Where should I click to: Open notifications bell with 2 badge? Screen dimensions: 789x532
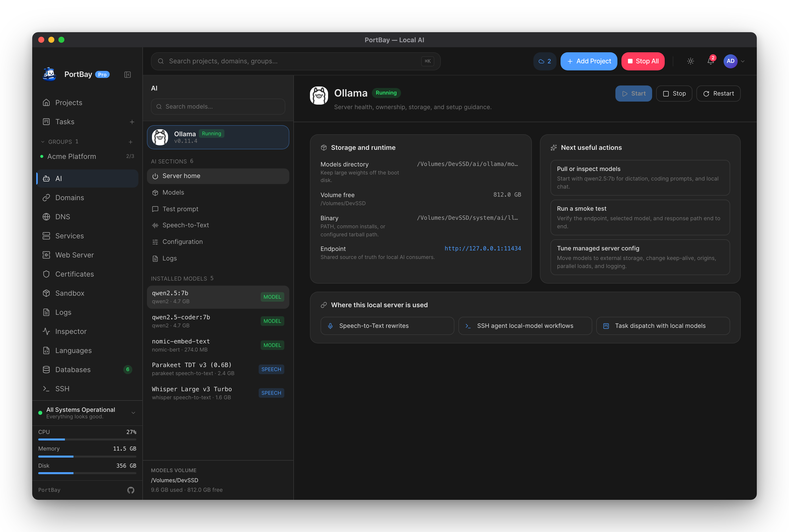(x=711, y=61)
